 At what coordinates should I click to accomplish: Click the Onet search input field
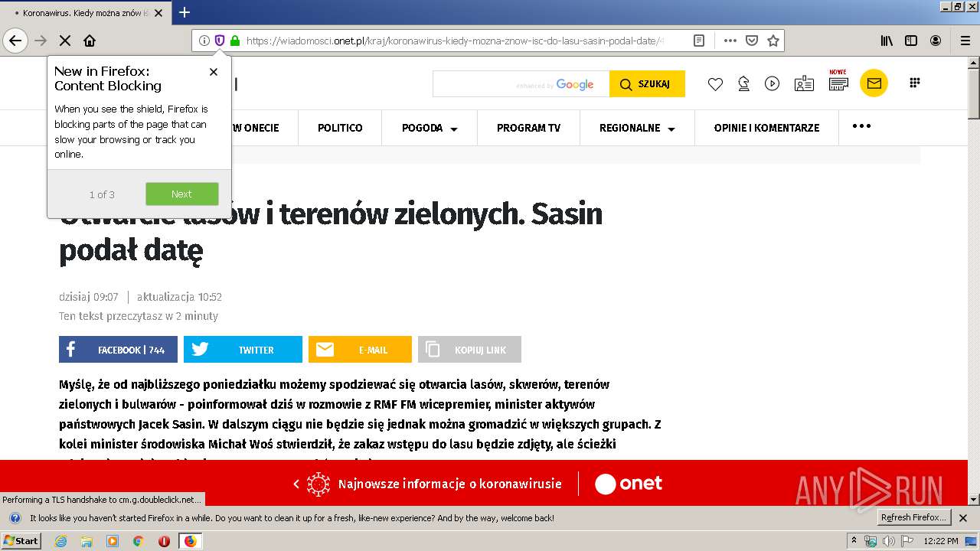pos(521,84)
